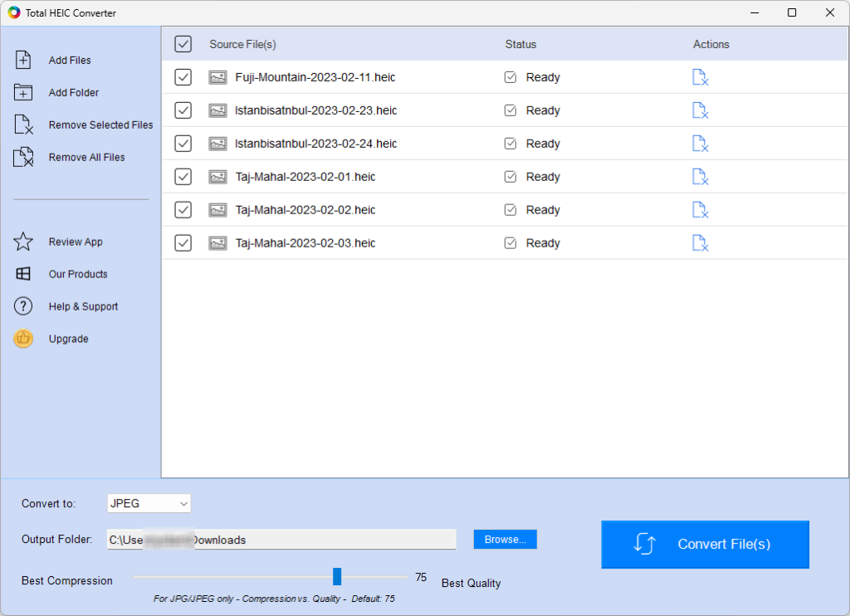Open the Our Products link
850x616 pixels.
[78, 274]
